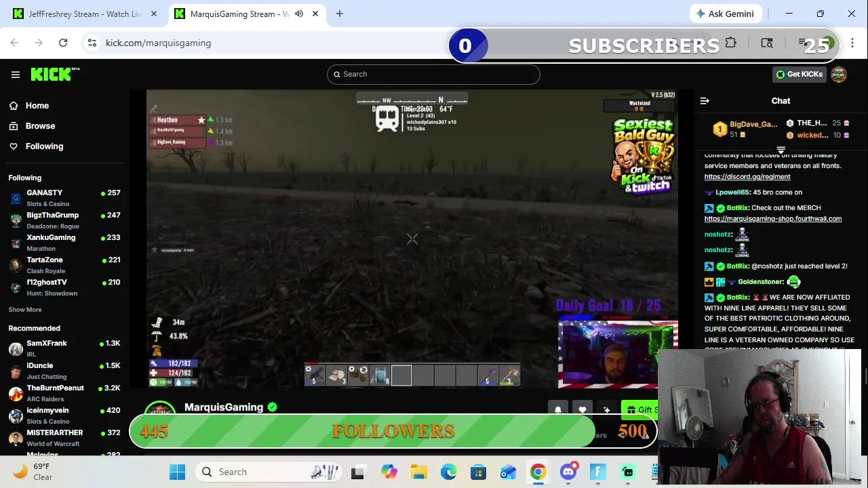Open the discord.gg/regiment link in chat
The width and height of the screenshot is (868, 488).
tap(747, 177)
